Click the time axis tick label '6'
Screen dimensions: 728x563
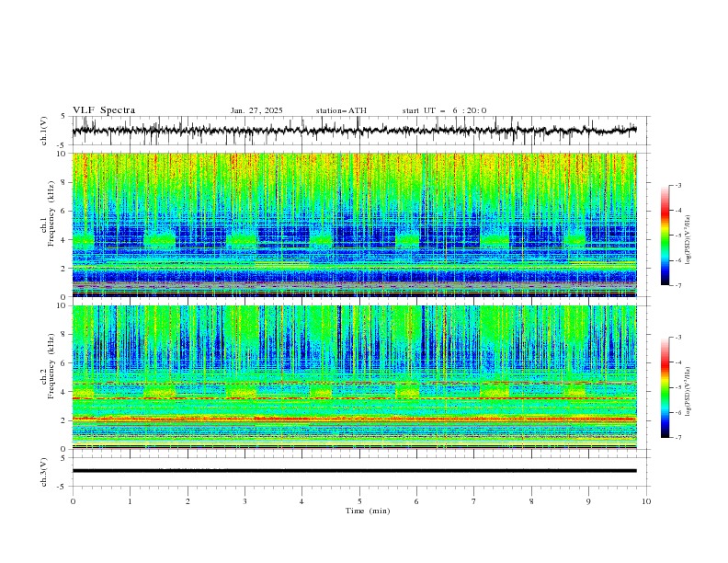pos(416,501)
